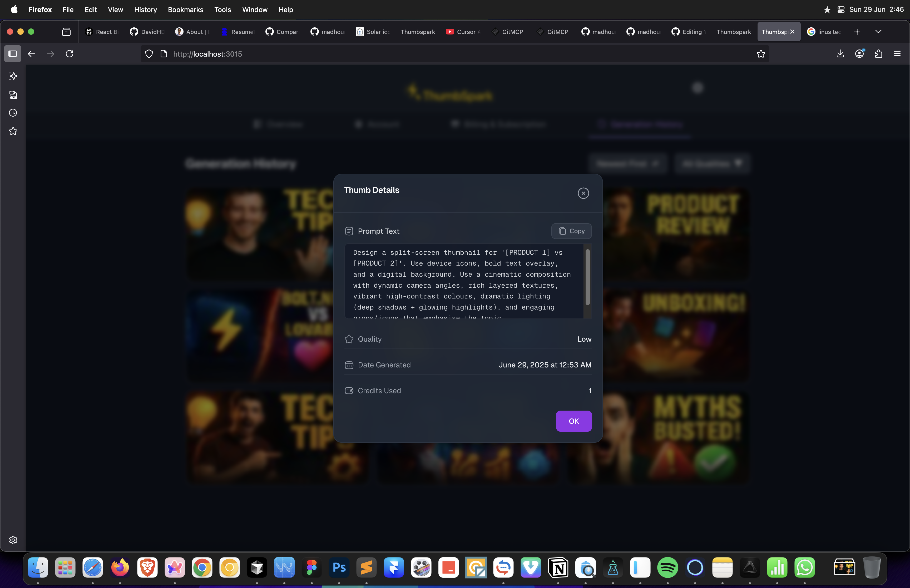Go back with the back arrow
Screen dimensions: 910x588
point(32,54)
